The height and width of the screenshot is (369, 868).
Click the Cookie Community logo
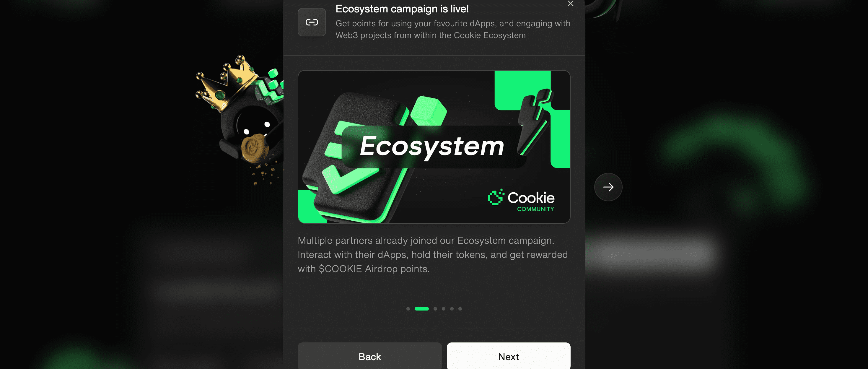coord(521,200)
